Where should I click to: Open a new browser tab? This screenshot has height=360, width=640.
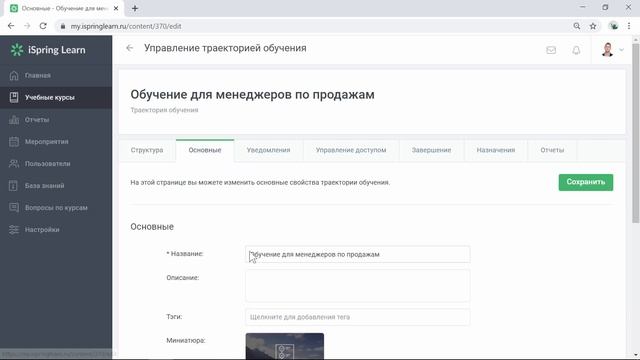pos(135,8)
